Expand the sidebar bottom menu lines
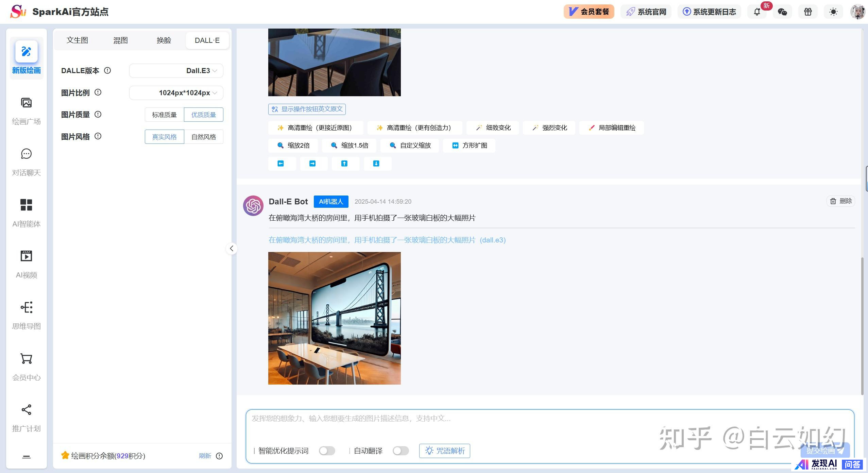 [x=27, y=457]
